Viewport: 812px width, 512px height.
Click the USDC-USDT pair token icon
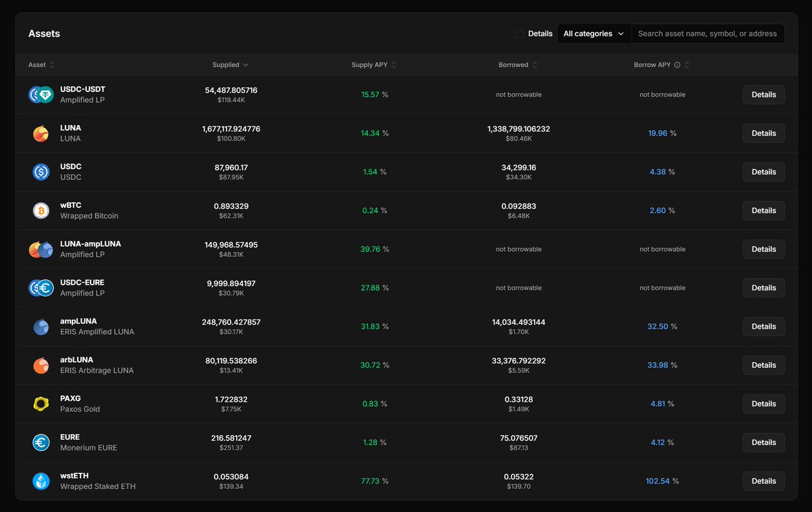(41, 95)
